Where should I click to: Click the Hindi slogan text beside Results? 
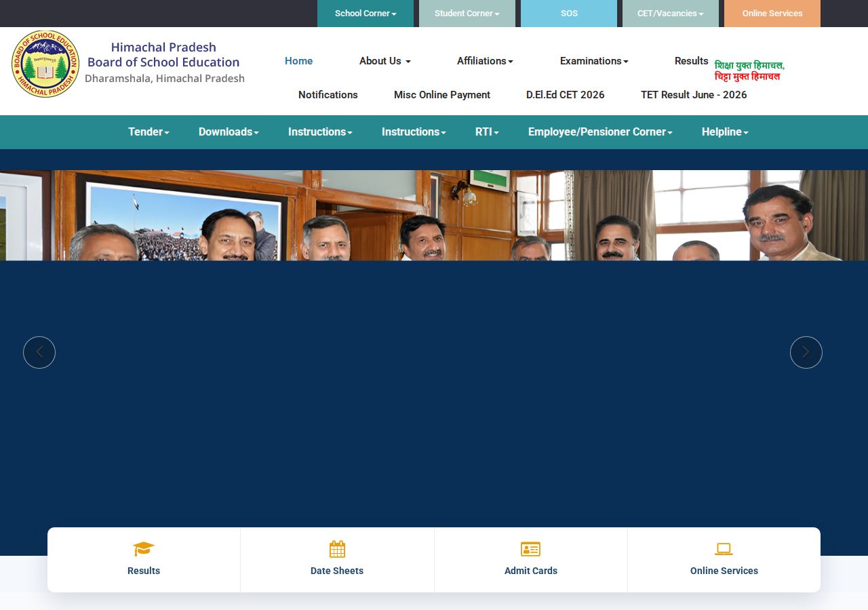pyautogui.click(x=749, y=71)
